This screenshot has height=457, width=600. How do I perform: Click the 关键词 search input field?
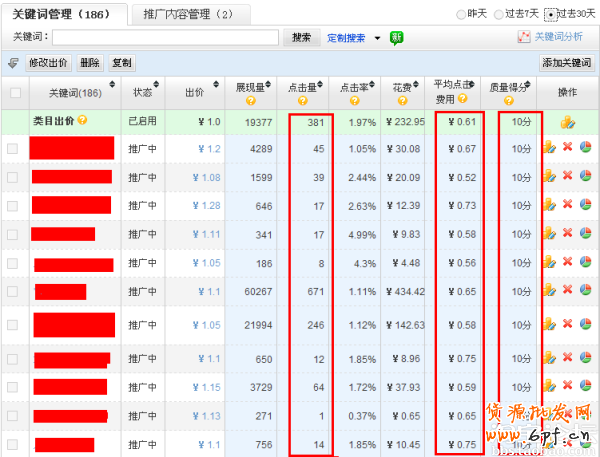click(164, 37)
